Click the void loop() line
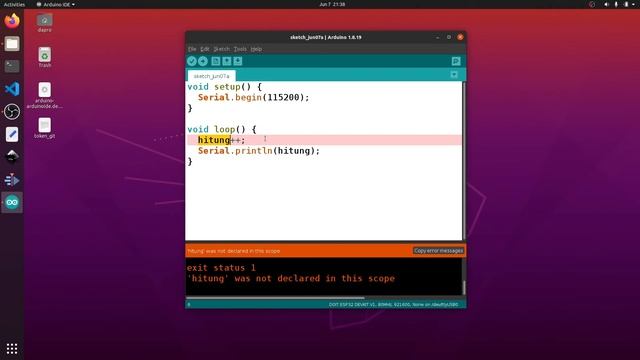This screenshot has height=360, width=640. (x=222, y=129)
